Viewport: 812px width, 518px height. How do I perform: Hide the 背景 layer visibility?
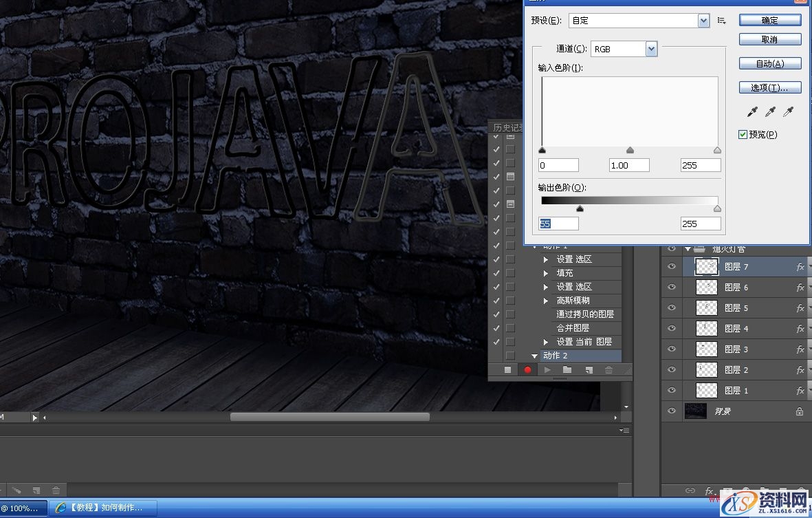coord(672,411)
